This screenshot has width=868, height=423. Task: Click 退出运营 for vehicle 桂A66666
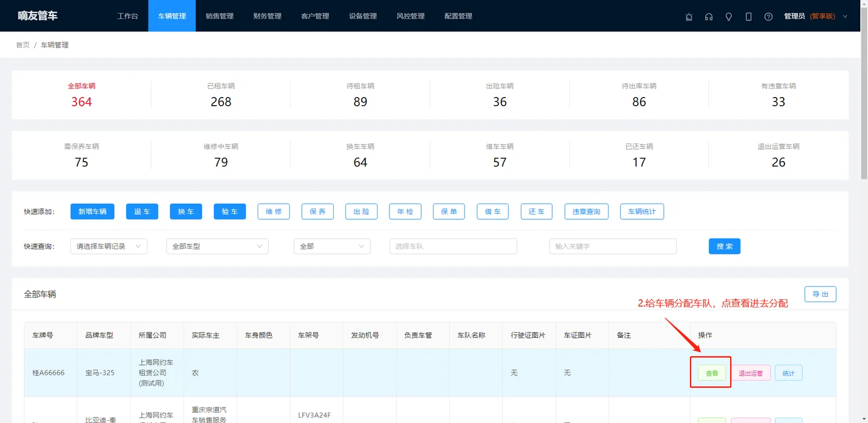751,373
